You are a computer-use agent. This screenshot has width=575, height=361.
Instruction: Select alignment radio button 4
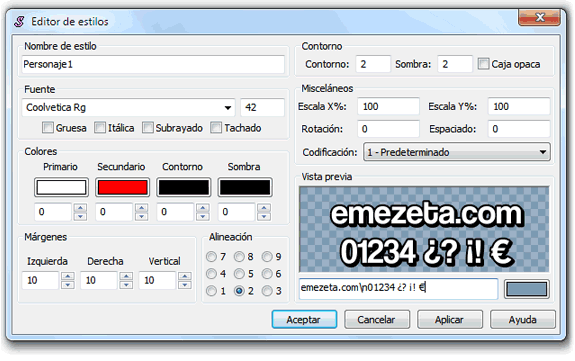(x=211, y=274)
